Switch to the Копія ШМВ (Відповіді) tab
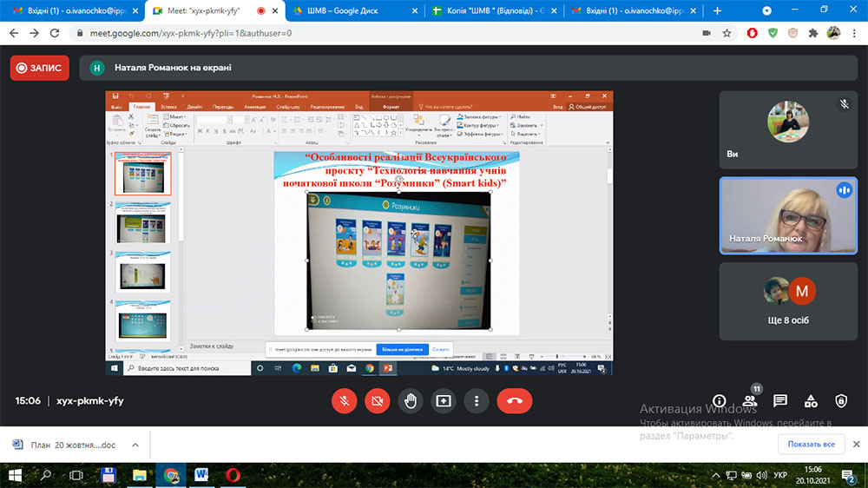The image size is (868, 488). pos(495,10)
